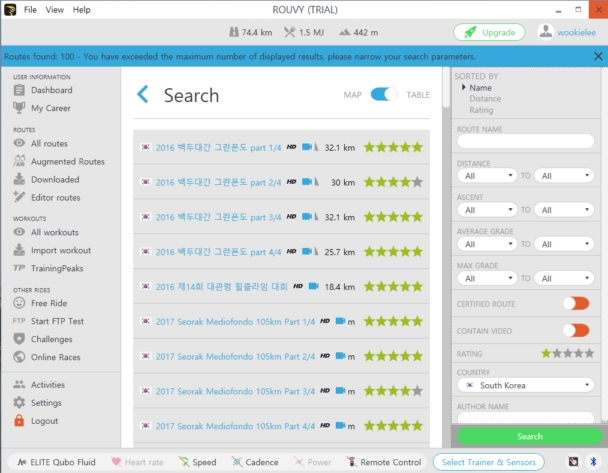608x473 pixels.
Task: Click the Remote Control status item
Action: [x=384, y=462]
